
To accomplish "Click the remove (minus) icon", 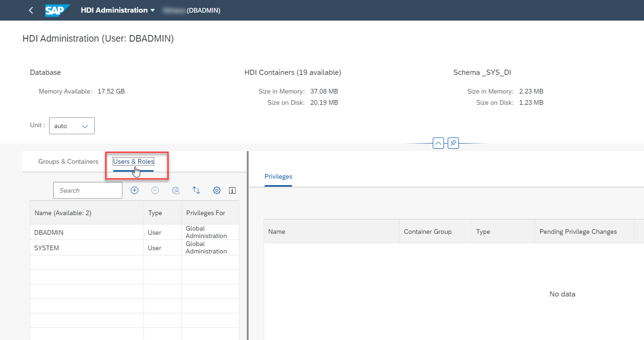I will [155, 190].
